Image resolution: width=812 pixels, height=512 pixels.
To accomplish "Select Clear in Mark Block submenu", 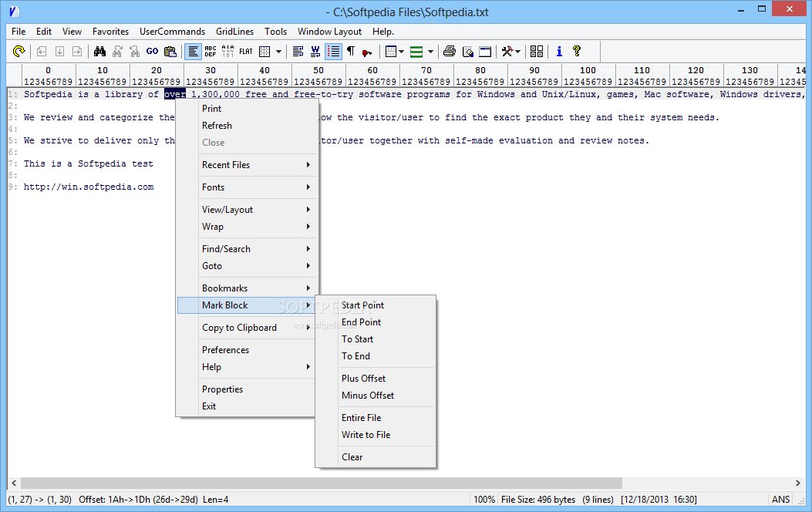I will coord(376,458).
